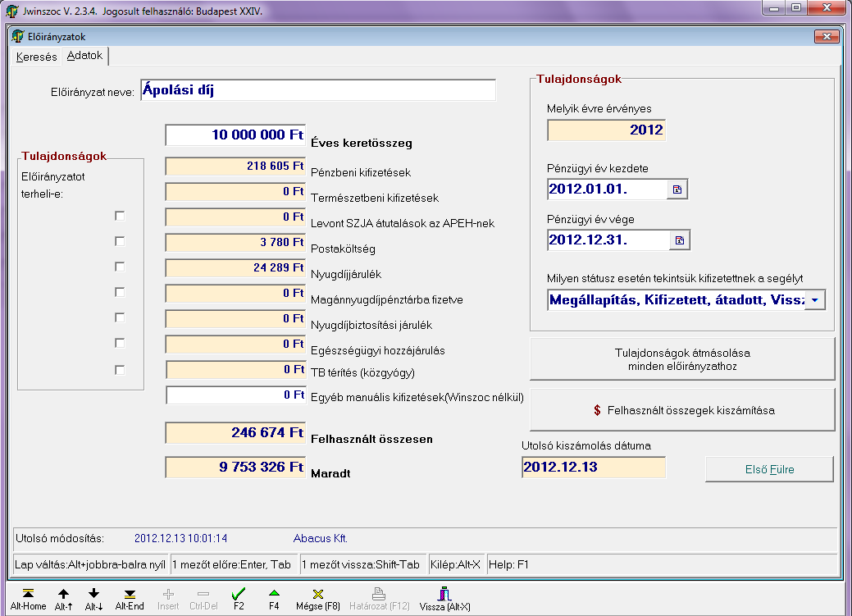Click the F4 green triangle icon

click(x=274, y=592)
